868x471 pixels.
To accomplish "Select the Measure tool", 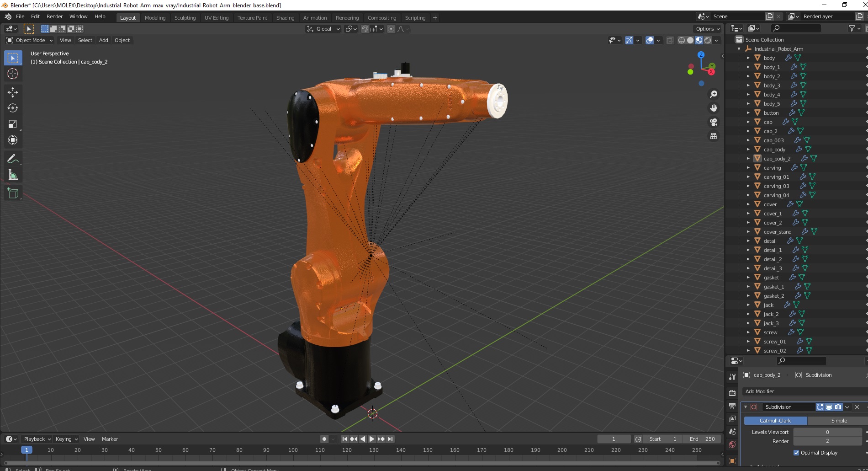I will click(x=13, y=175).
